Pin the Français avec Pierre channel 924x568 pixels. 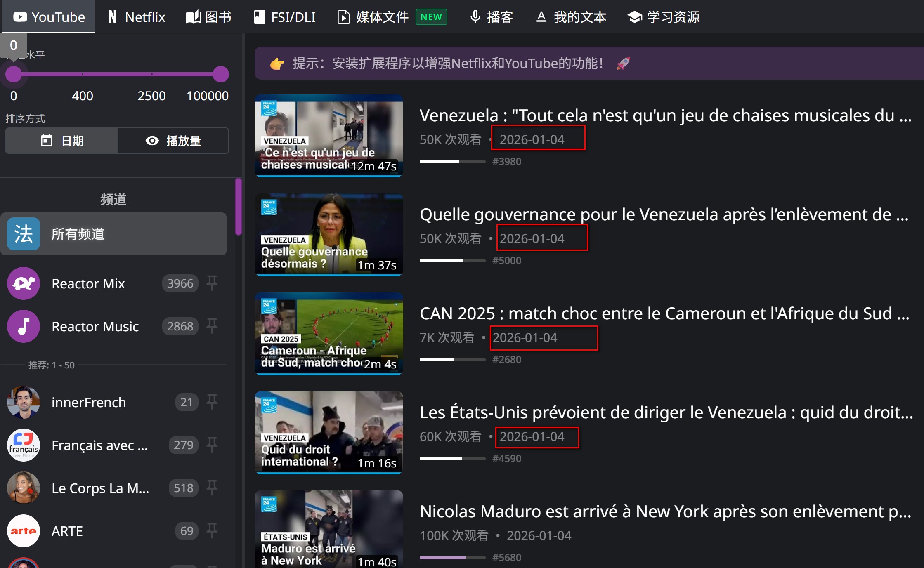(212, 445)
